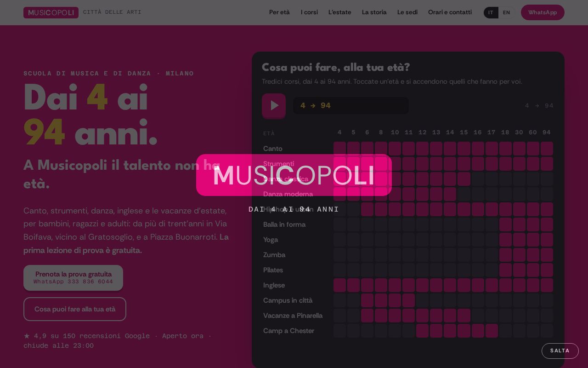Click the Inglese cell for age 94
This screenshot has width=588, height=368.
[547, 285]
